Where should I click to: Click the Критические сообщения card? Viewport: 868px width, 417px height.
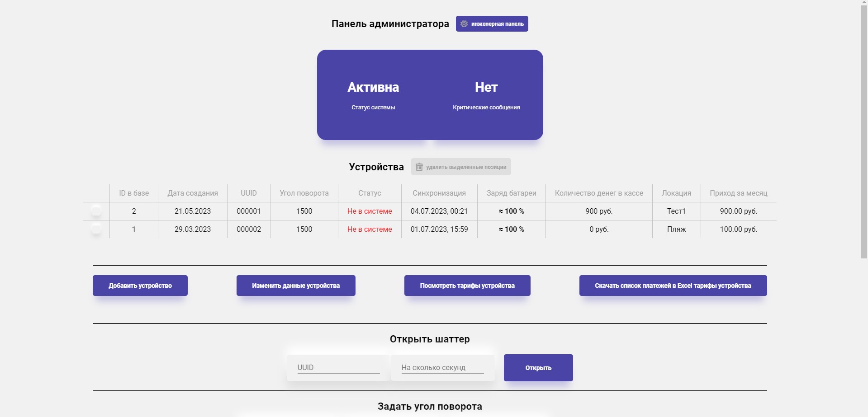[486, 95]
